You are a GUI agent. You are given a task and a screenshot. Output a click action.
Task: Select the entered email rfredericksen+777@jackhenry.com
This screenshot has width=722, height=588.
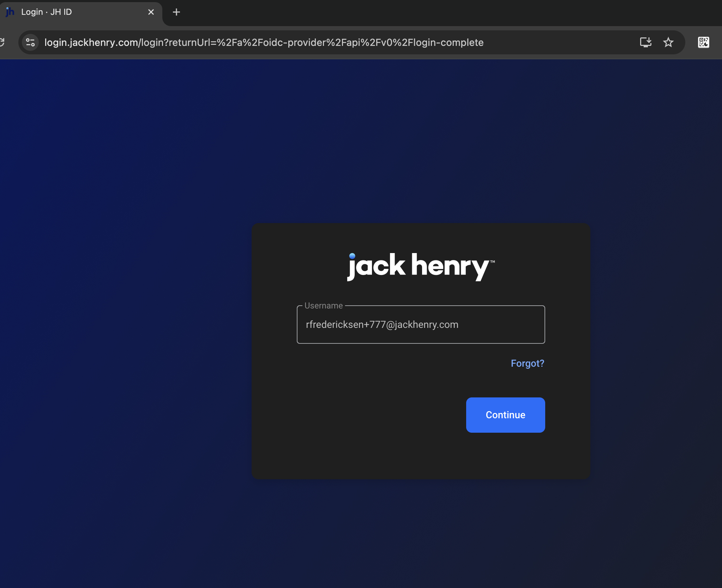[382, 324]
